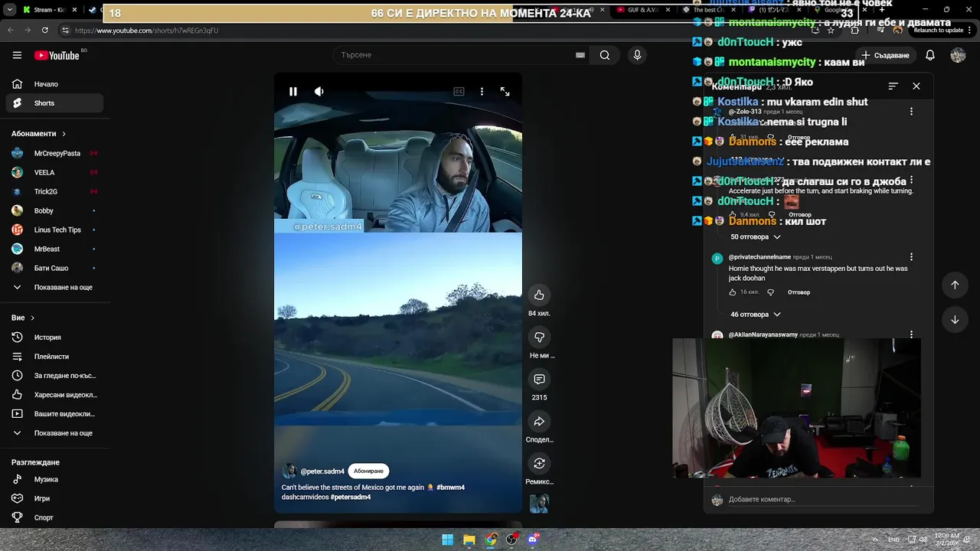The height and width of the screenshot is (551, 980).
Task: Remix this short
Action: (x=539, y=464)
